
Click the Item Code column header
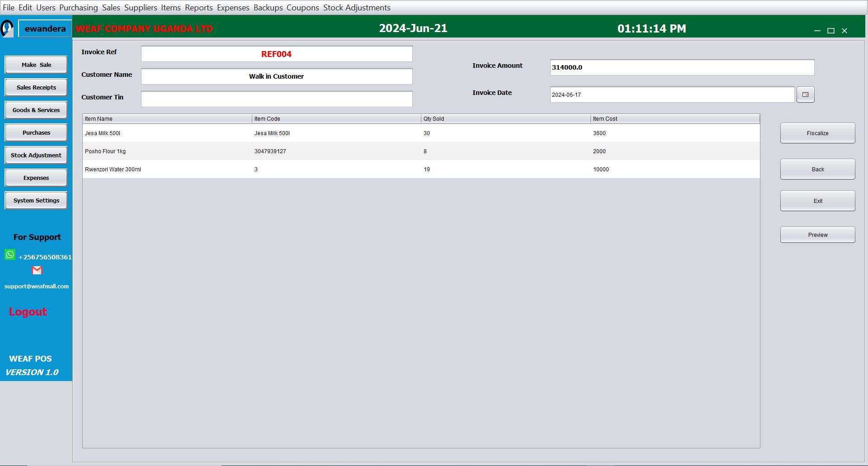coord(336,119)
